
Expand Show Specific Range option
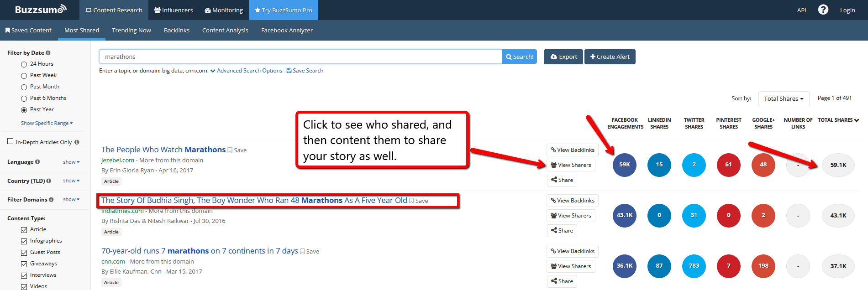(x=47, y=123)
